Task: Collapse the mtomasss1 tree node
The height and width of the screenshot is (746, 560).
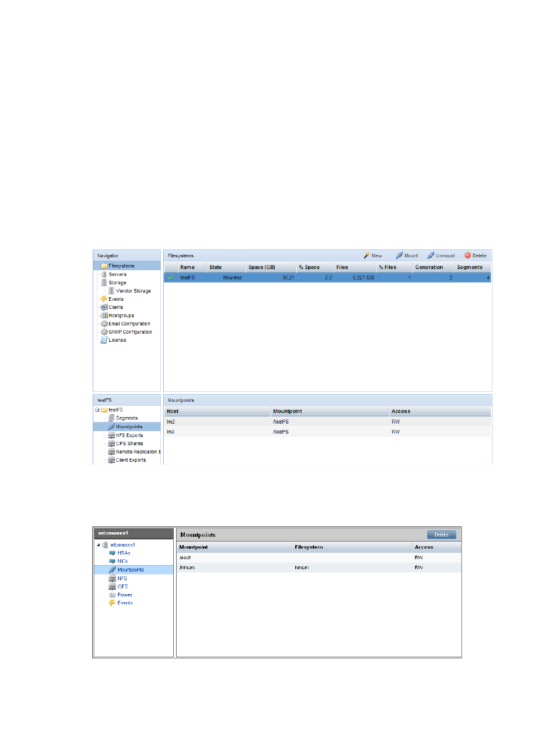Action: coord(99,545)
